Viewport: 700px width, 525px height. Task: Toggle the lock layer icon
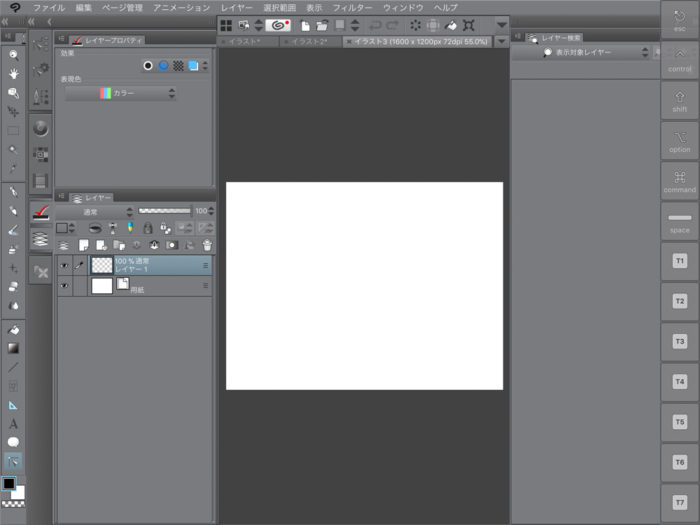pos(147,228)
